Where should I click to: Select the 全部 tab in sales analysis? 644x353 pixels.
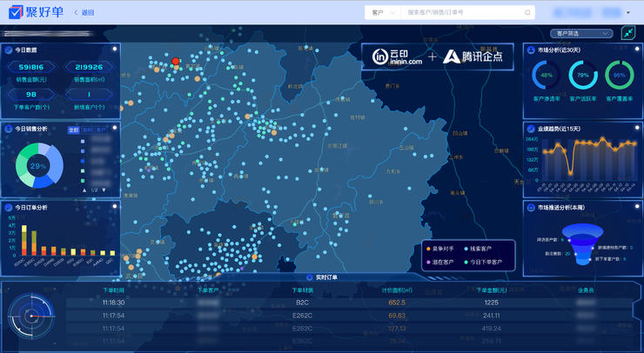coord(73,130)
